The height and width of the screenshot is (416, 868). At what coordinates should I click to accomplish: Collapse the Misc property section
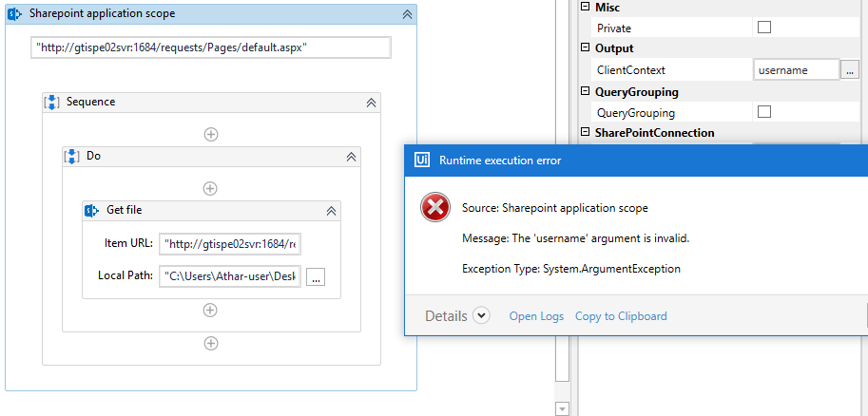pos(585,8)
